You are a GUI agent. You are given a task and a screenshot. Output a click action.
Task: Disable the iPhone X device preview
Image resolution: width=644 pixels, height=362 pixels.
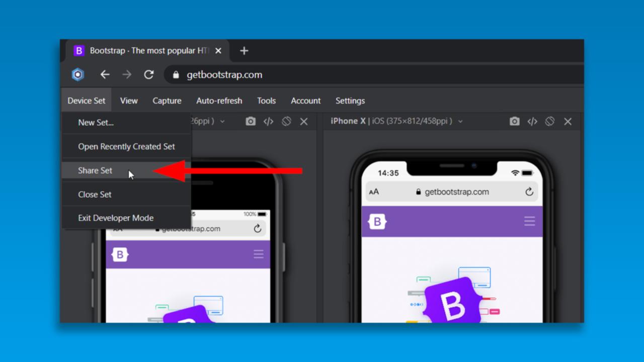click(x=550, y=121)
